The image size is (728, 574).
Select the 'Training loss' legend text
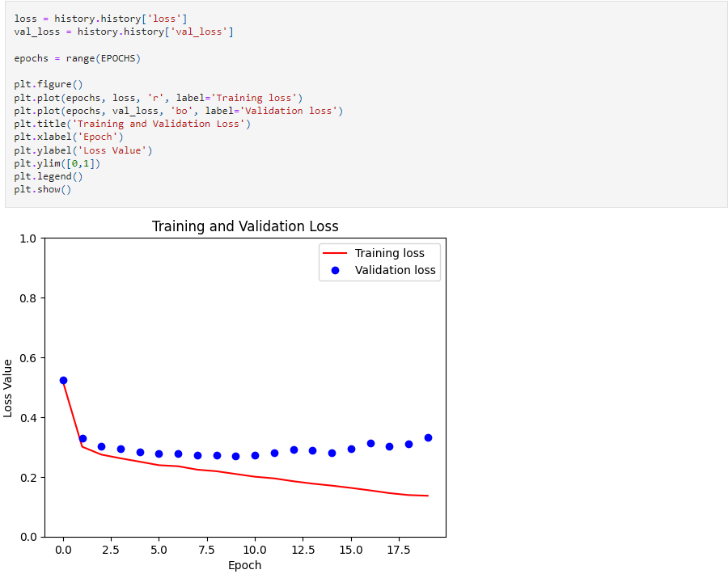coord(389,253)
